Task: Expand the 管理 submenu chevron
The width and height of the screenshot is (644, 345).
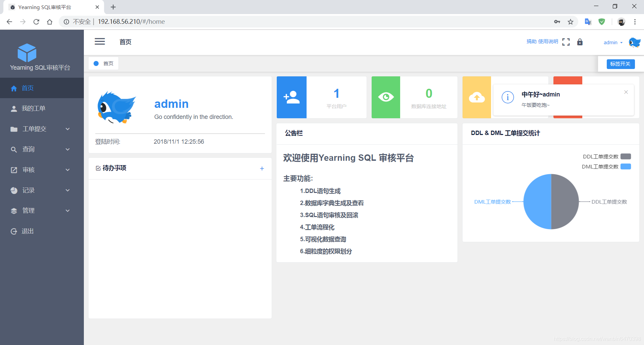Action: [x=68, y=211]
